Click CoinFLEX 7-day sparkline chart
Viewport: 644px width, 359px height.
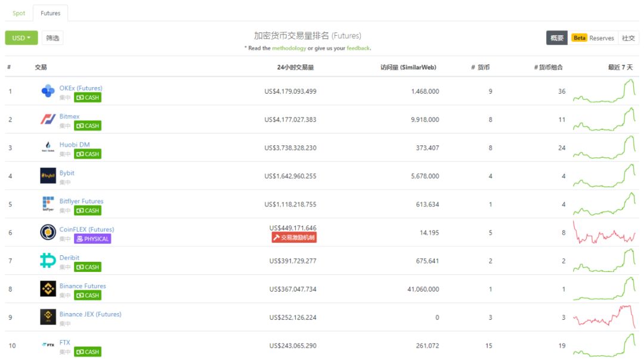click(x=604, y=233)
